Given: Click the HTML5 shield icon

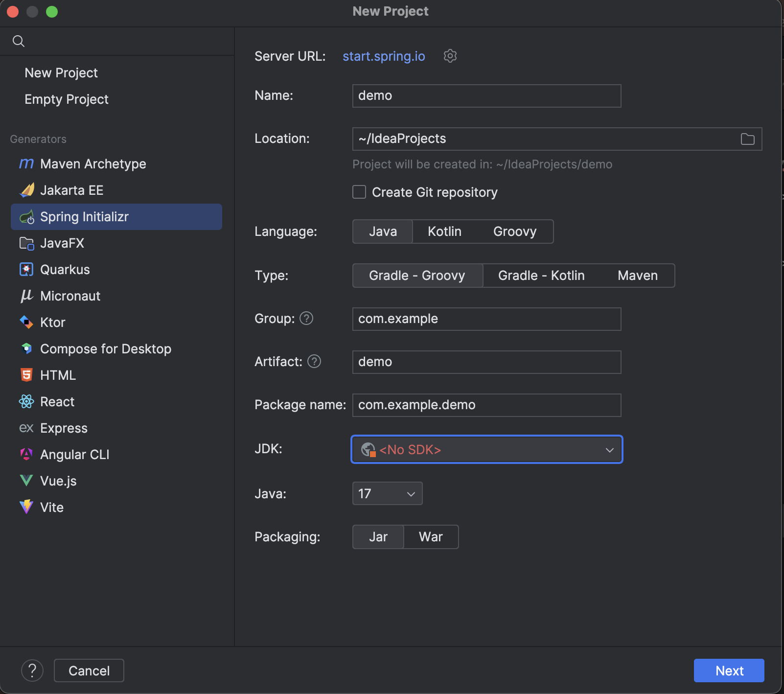Looking at the screenshot, I should (x=26, y=375).
